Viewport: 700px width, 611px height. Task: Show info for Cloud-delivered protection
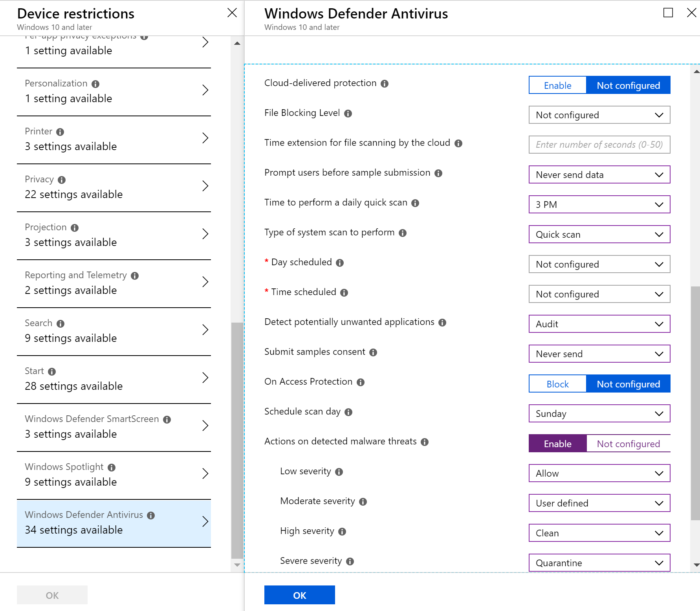click(385, 84)
